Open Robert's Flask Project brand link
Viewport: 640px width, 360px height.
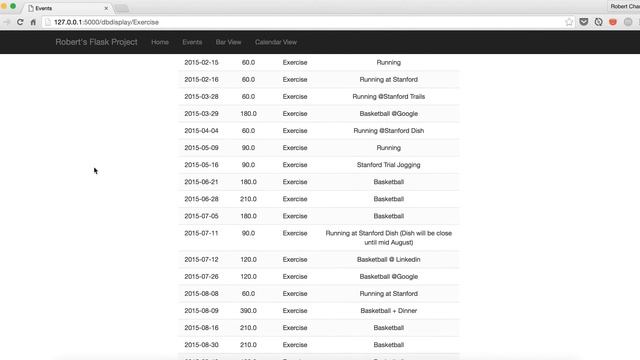[96, 42]
